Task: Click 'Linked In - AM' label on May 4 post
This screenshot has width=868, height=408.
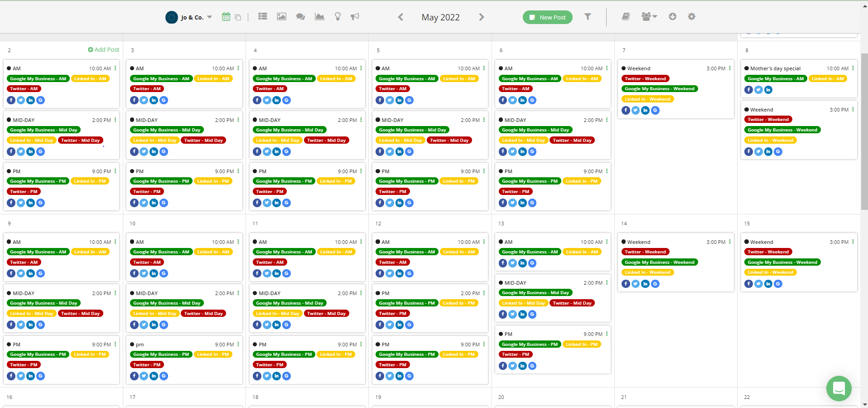Action: coord(336,79)
